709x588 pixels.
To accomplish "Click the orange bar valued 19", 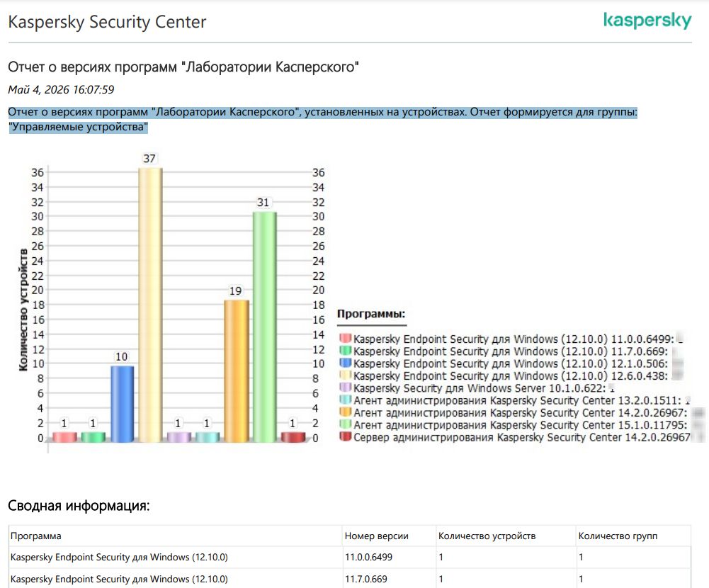I will pyautogui.click(x=236, y=371).
